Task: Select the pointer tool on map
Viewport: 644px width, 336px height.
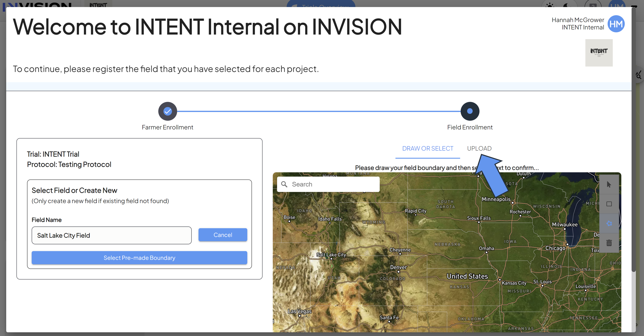Action: click(609, 184)
